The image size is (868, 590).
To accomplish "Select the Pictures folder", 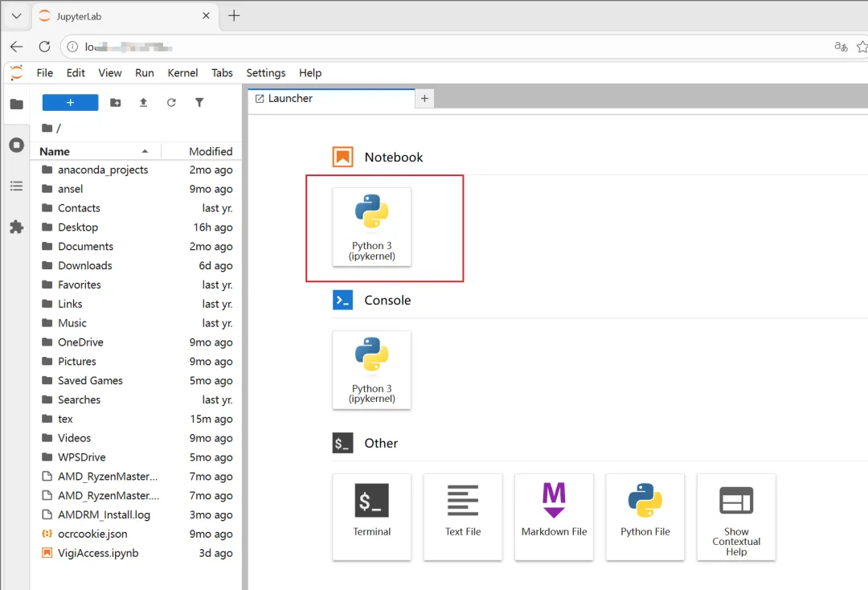I will tap(137, 362).
